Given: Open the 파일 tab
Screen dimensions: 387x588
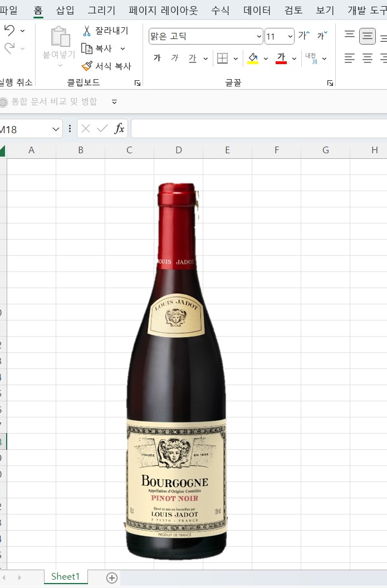Looking at the screenshot, I should pyautogui.click(x=8, y=10).
